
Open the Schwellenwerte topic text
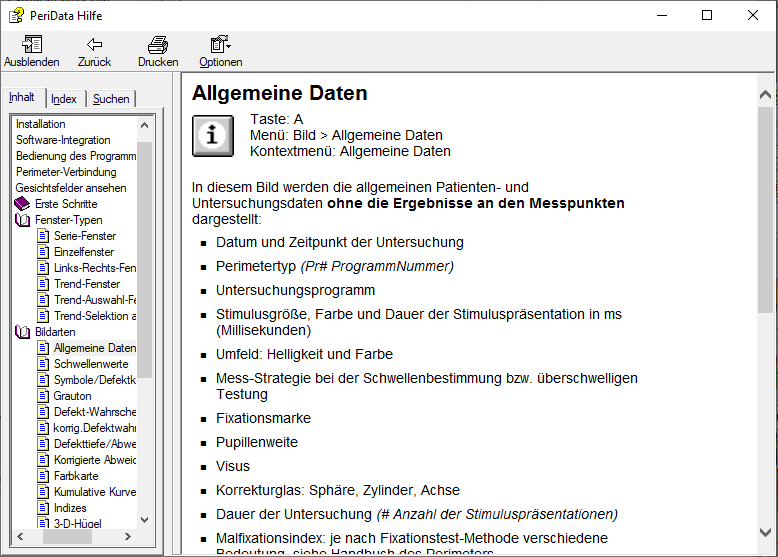coord(91,364)
